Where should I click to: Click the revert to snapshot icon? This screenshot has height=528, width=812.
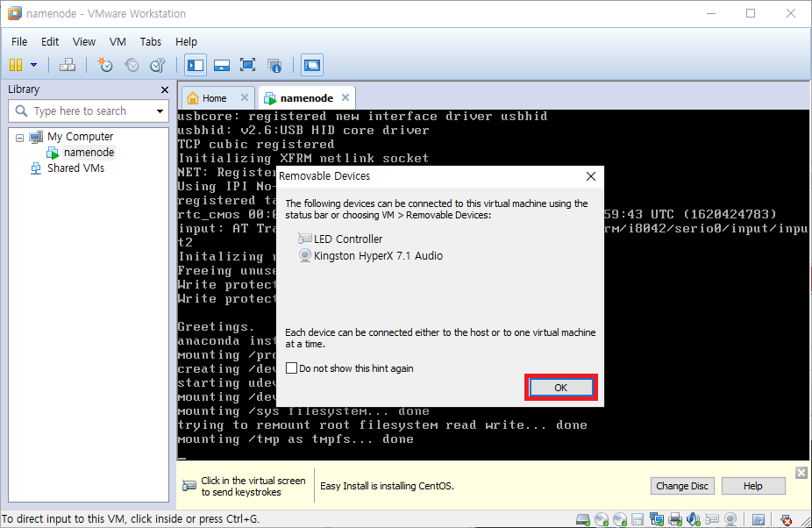[132, 65]
